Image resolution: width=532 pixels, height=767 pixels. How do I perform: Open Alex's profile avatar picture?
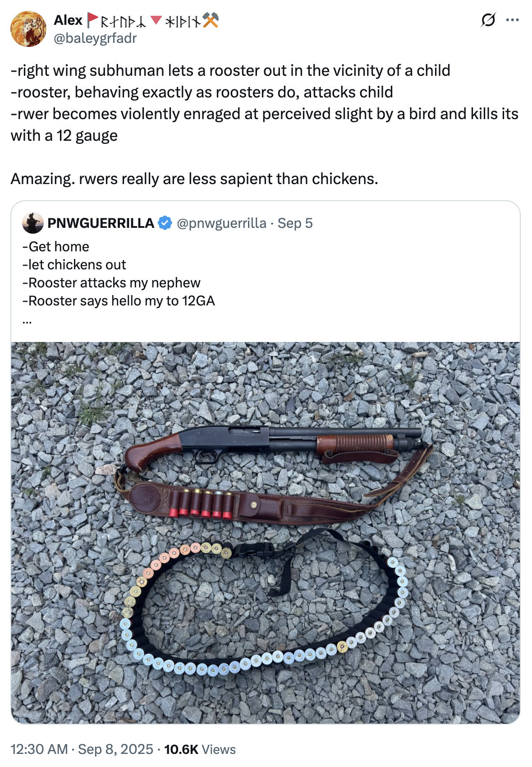(x=28, y=29)
